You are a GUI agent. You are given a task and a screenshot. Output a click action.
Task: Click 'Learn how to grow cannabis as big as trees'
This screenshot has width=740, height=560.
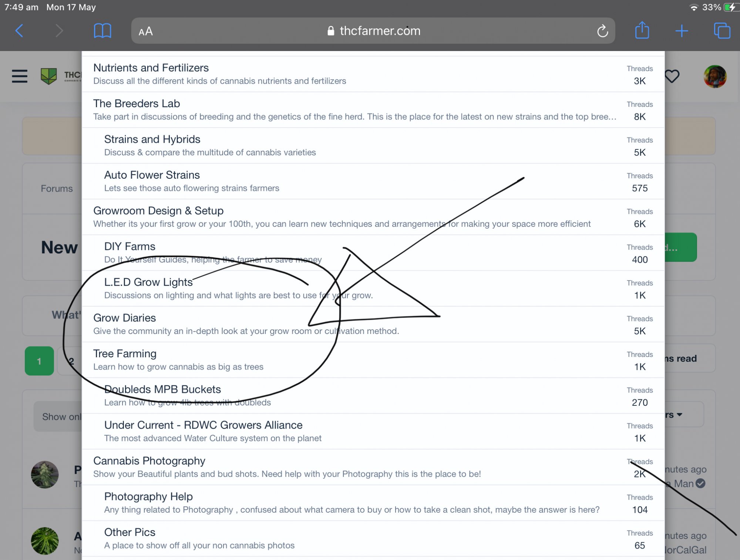(178, 367)
